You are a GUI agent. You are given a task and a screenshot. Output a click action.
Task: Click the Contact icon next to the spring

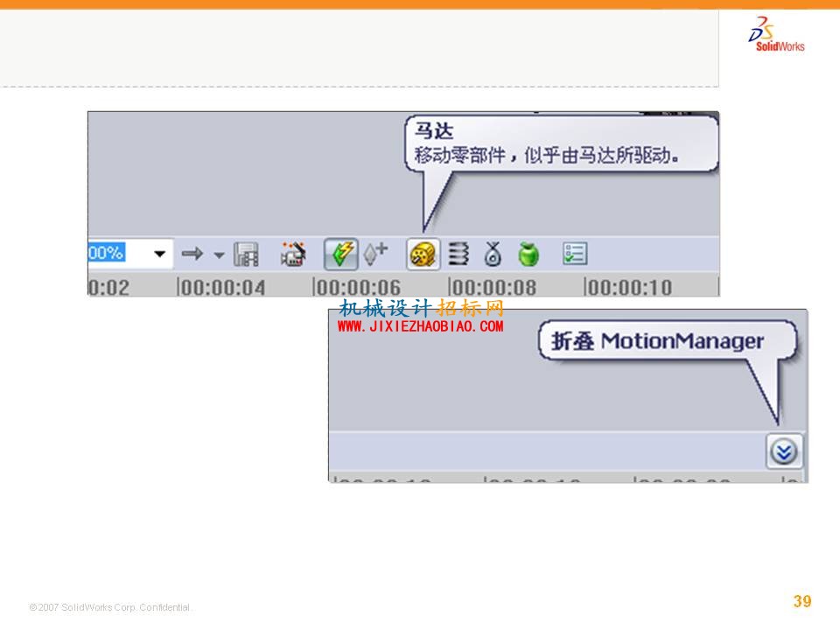click(493, 254)
